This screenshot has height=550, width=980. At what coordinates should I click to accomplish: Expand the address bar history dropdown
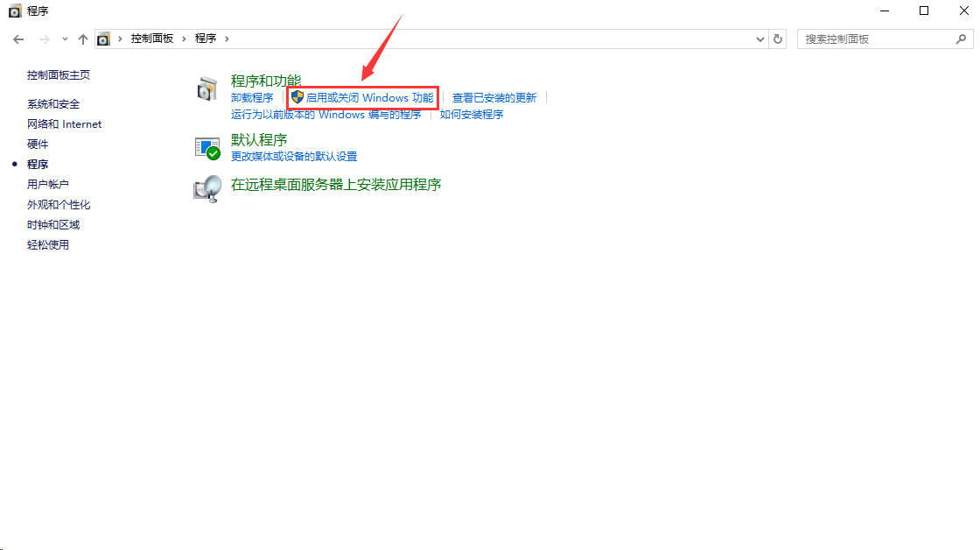760,39
